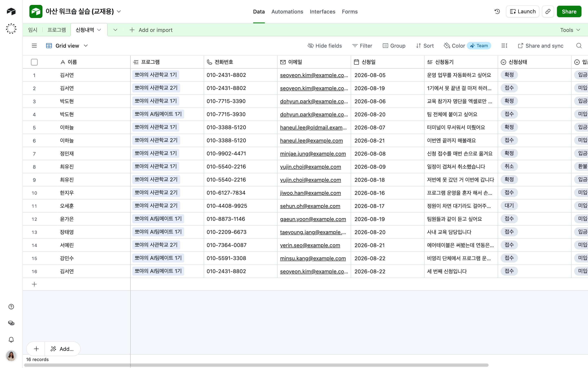
Task: Click the green base icon beside title
Action: (36, 11)
